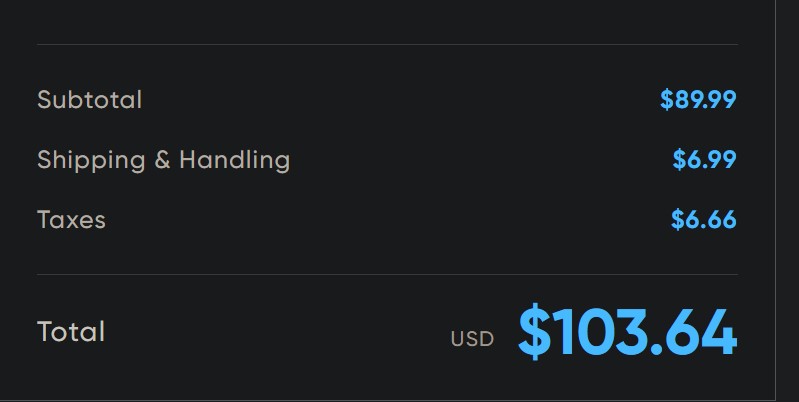Image resolution: width=799 pixels, height=402 pixels.
Task: Select the $6.66 taxes amount
Action: pyautogui.click(x=704, y=220)
